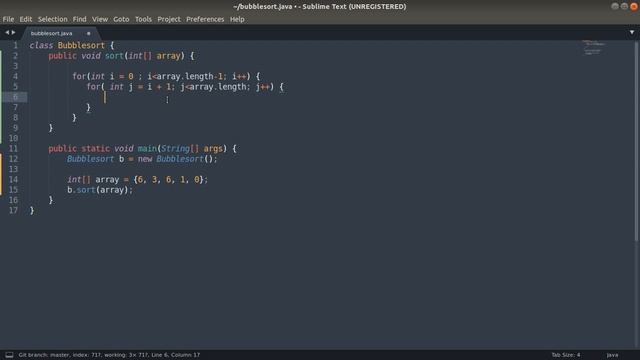Click Git branch: master status text

coord(43,355)
